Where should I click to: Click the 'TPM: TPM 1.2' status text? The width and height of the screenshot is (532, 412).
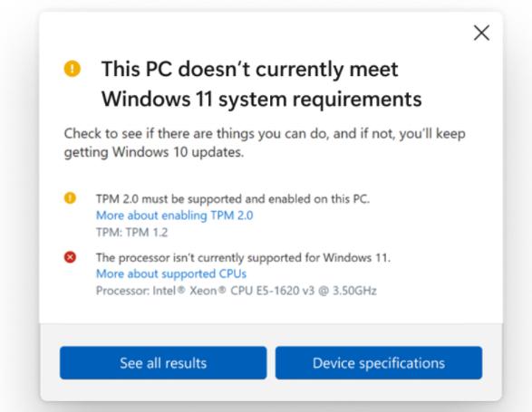pos(132,233)
